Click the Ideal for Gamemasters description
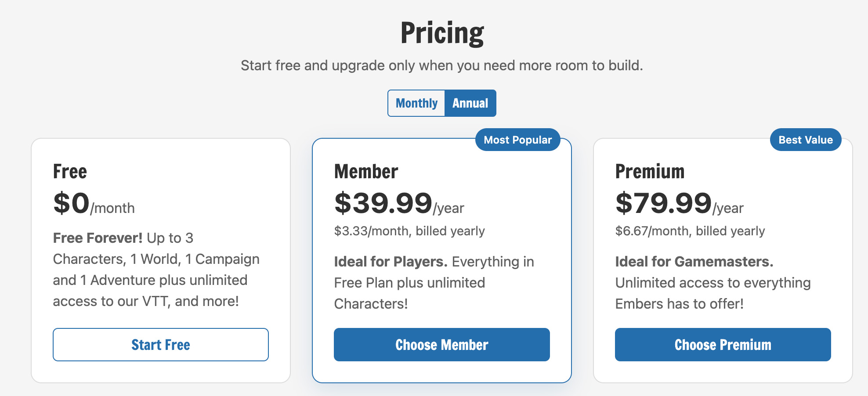Image resolution: width=868 pixels, height=396 pixels. coord(713,283)
